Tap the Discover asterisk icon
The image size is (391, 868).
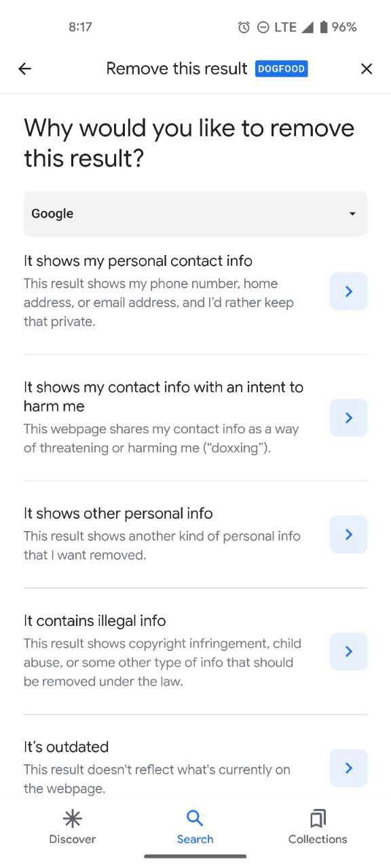click(x=72, y=818)
